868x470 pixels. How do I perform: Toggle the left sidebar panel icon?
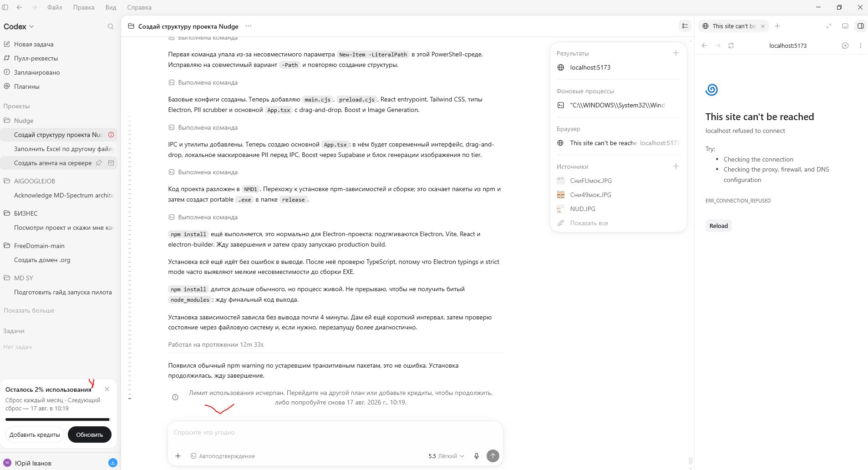(5, 7)
